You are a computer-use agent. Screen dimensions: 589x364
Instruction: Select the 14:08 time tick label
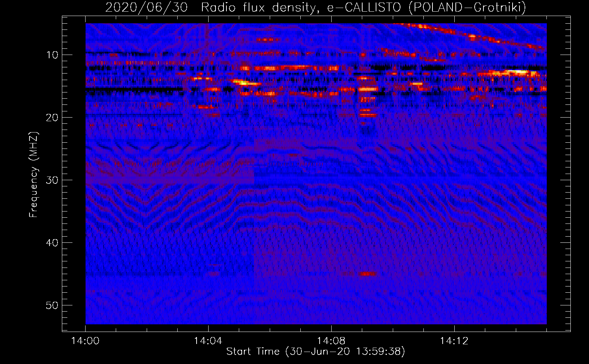(x=331, y=341)
